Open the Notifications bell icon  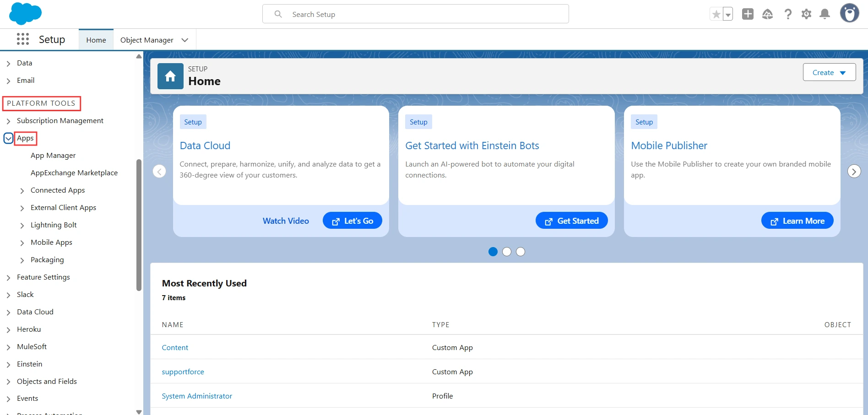[x=825, y=14]
